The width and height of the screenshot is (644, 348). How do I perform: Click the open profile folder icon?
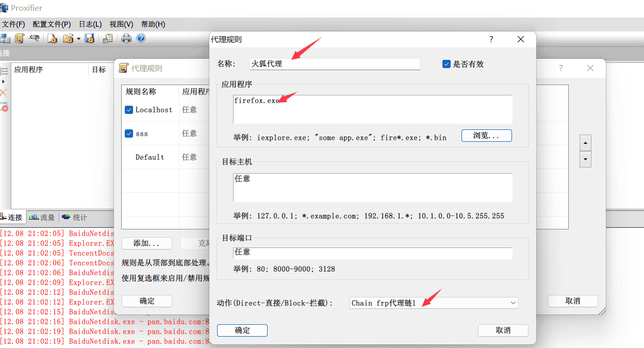click(x=68, y=38)
